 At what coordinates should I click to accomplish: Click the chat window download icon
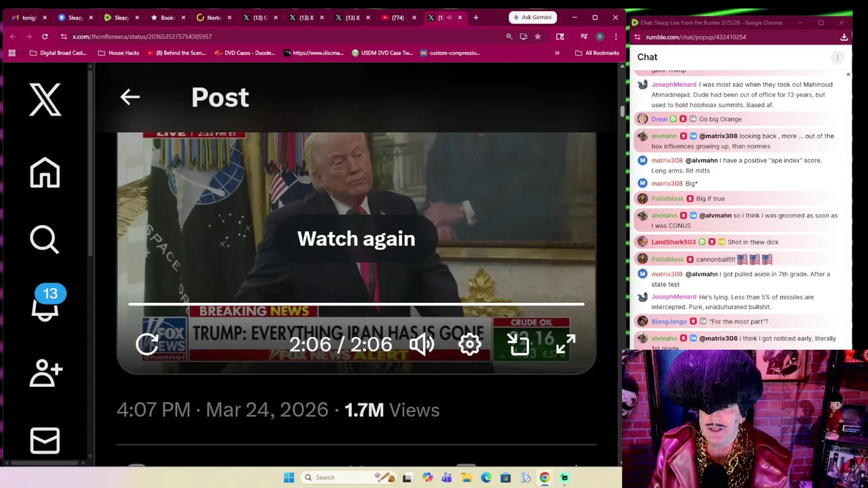point(844,37)
